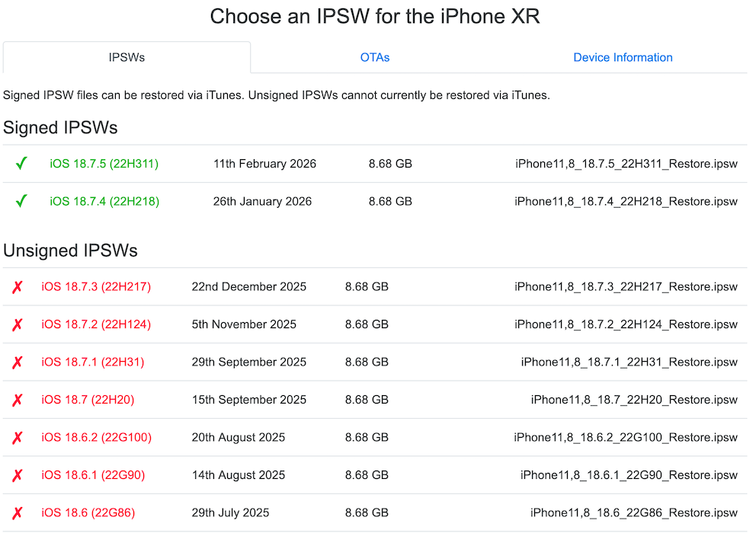The height and width of the screenshot is (533, 756).
Task: Click the 29th September 2025 release date
Action: [249, 362]
